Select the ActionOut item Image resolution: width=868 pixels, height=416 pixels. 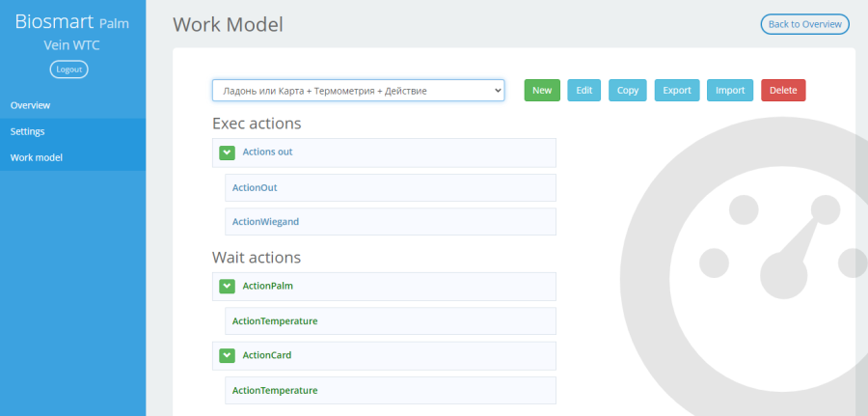(x=391, y=188)
